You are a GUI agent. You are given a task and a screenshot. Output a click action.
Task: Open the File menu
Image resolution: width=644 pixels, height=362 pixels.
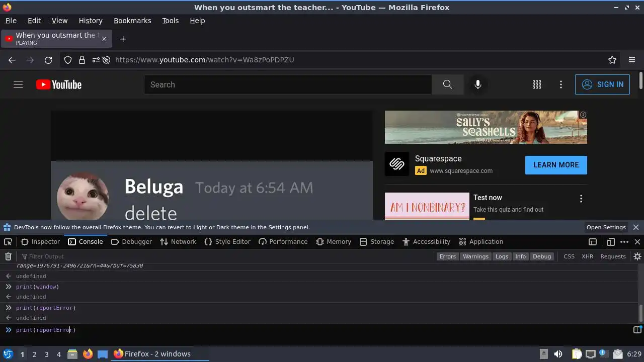tap(11, 21)
